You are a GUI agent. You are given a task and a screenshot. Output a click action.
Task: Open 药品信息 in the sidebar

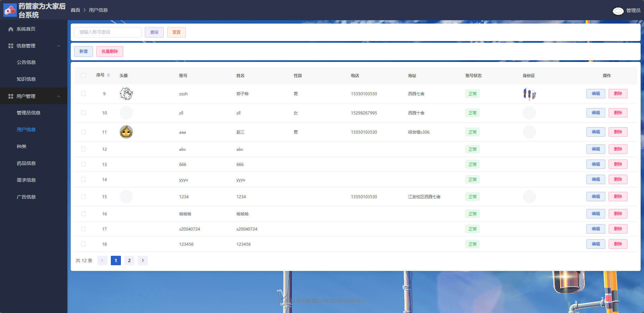click(x=26, y=163)
